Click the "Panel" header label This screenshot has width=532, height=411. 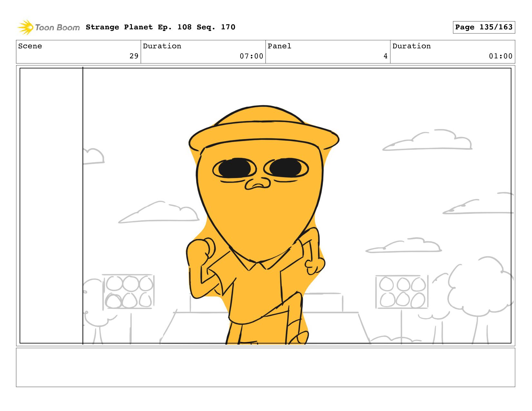point(280,46)
